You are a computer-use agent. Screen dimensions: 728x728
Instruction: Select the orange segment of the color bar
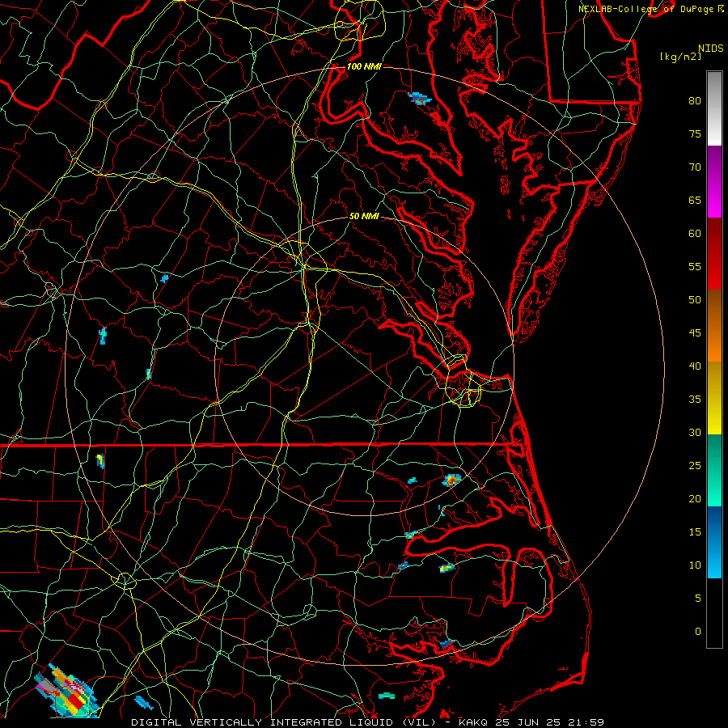point(714,344)
